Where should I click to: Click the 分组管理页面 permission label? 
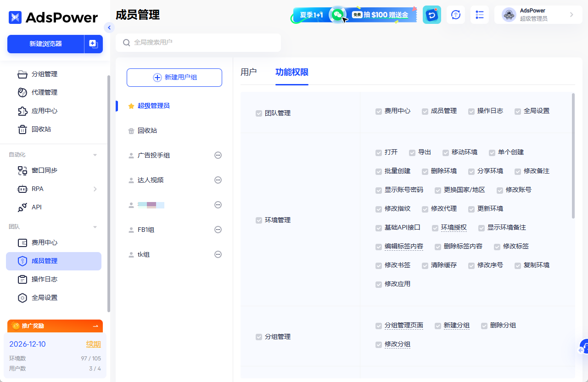tap(404, 326)
